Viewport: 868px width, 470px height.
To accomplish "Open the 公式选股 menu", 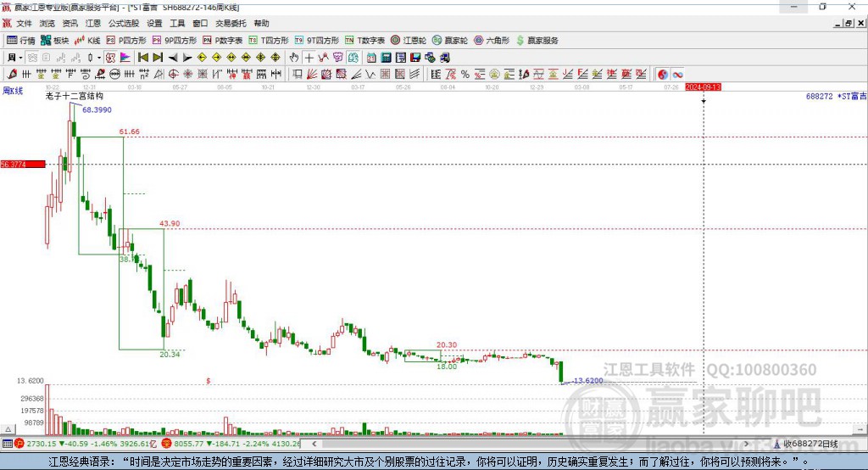I will [x=124, y=23].
